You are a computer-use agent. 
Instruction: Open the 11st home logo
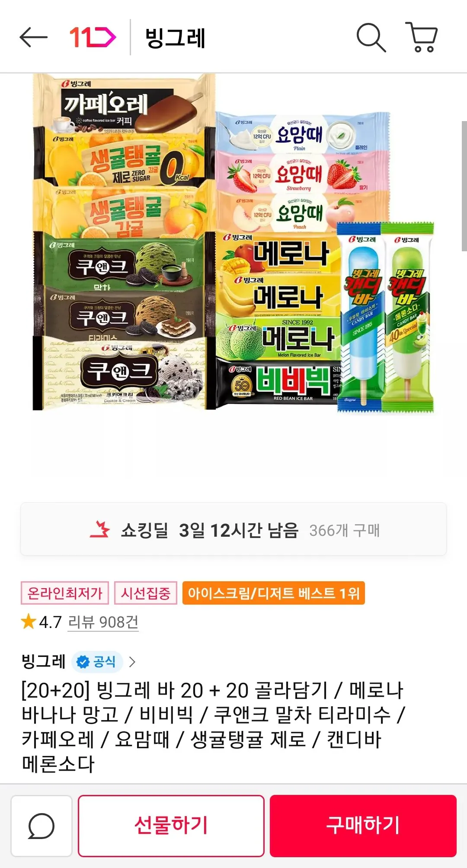tap(93, 38)
